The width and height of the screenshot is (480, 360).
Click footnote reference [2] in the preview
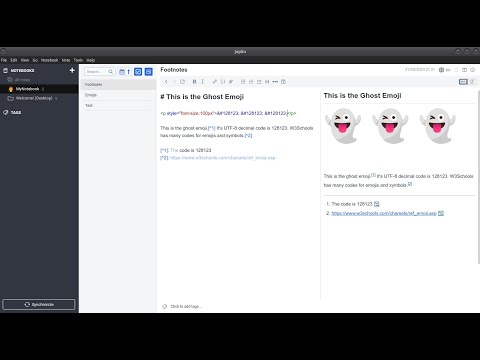pos(410,184)
